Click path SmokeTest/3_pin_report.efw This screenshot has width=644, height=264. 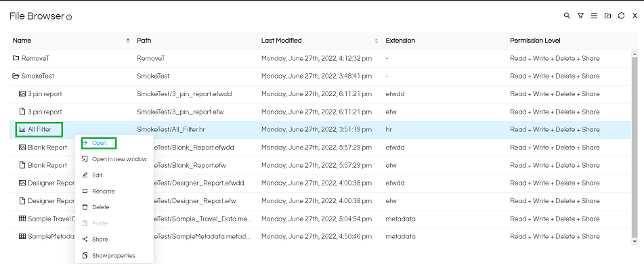[180, 112]
